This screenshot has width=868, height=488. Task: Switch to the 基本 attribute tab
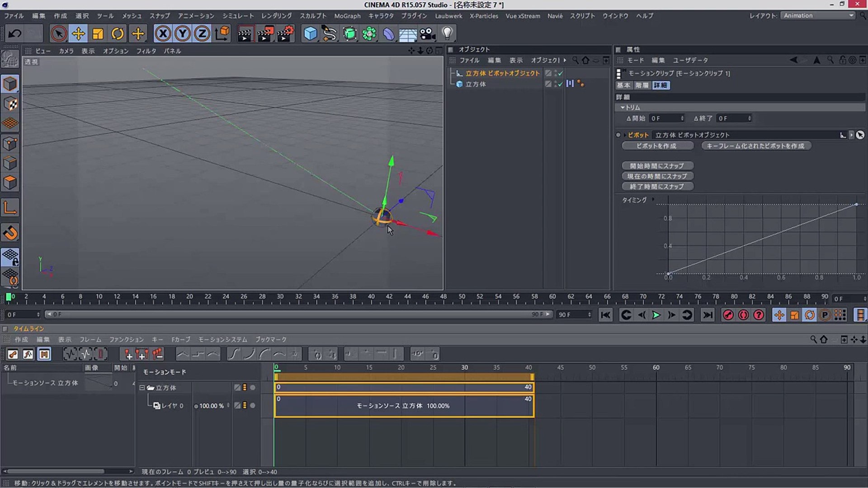tap(623, 85)
